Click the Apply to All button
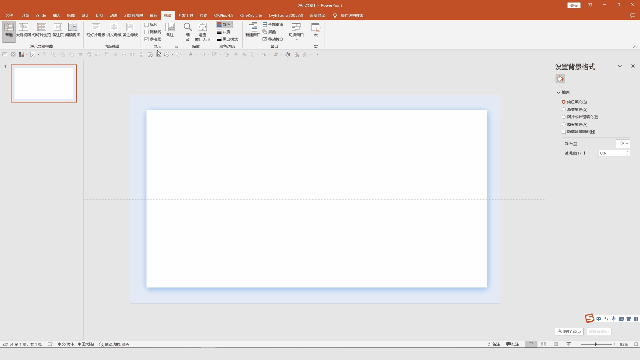 point(569,331)
